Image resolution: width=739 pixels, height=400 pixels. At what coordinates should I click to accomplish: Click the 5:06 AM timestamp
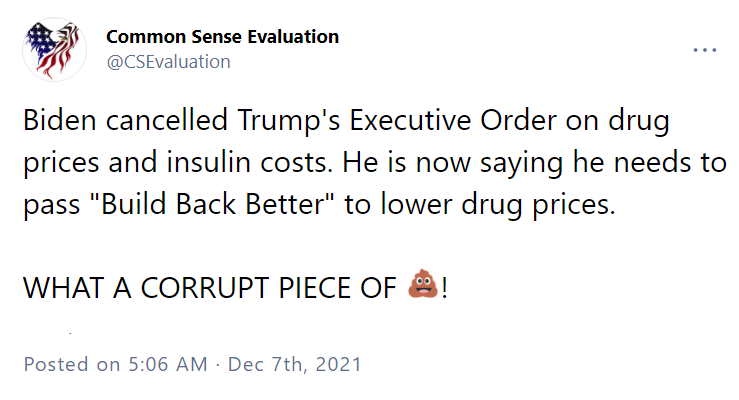tap(168, 364)
